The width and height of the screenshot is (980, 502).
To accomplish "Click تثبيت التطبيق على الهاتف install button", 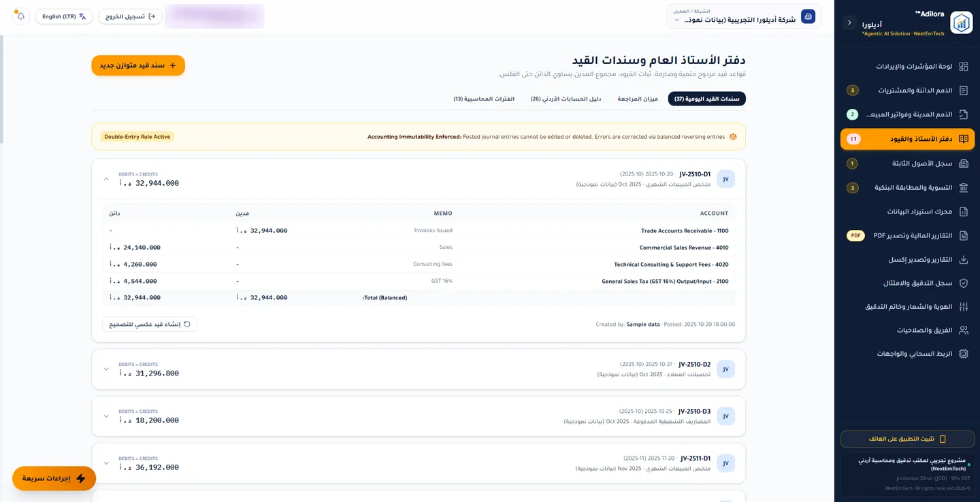I will coord(907,439).
